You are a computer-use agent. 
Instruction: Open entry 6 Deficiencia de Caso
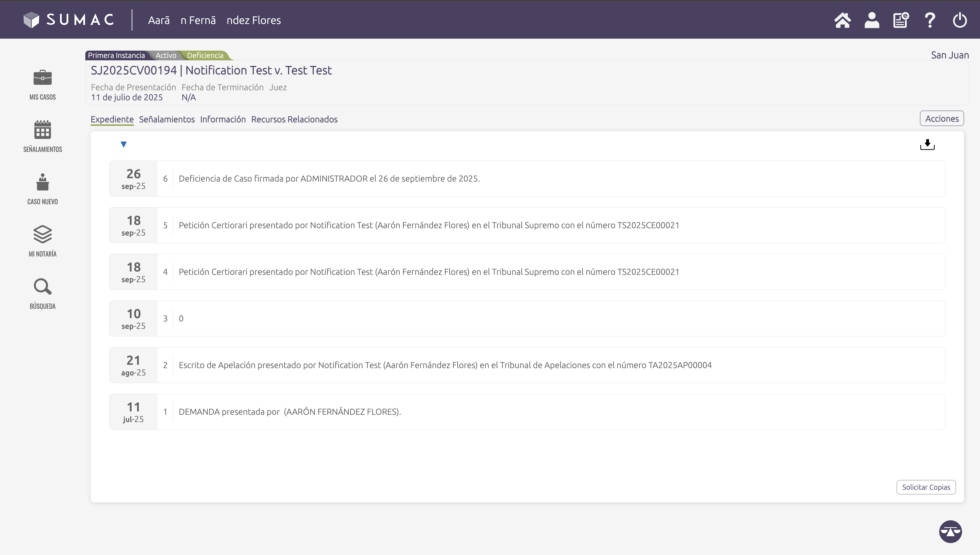[x=329, y=179]
